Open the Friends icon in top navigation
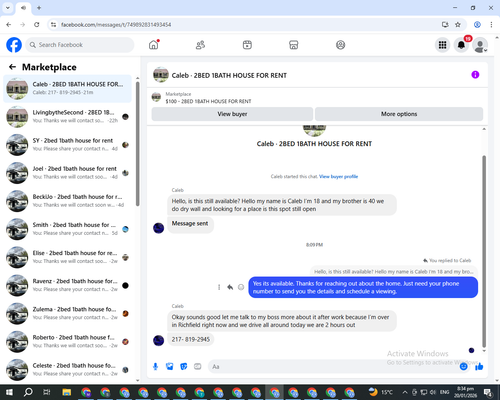Screen dimensions: 500x400 coord(200,45)
